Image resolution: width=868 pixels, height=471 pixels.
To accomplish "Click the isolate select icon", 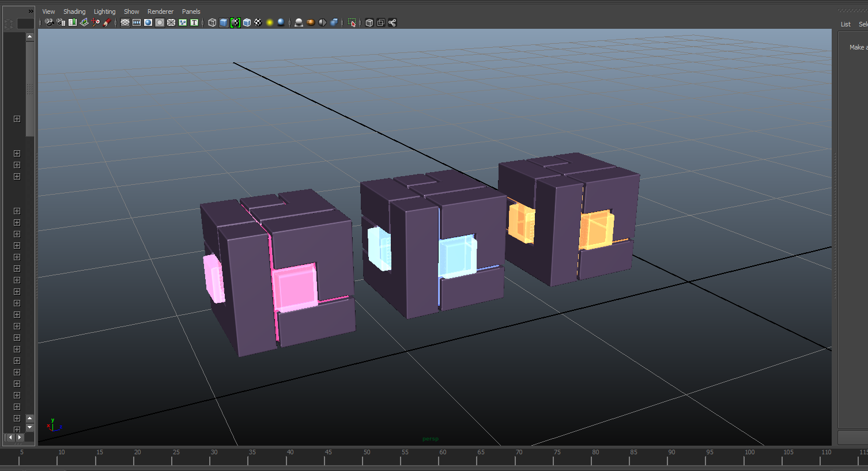I will click(x=352, y=22).
